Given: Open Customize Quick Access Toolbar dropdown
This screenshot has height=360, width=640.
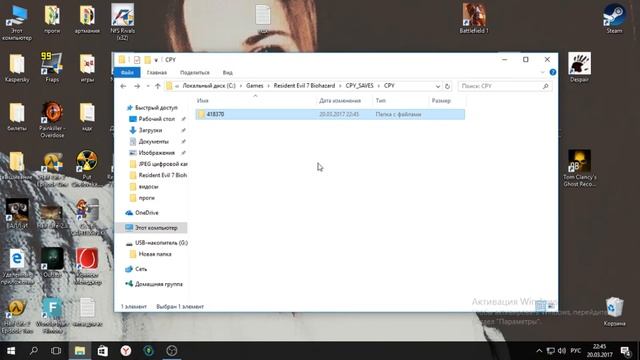Looking at the screenshot, I should point(156,60).
